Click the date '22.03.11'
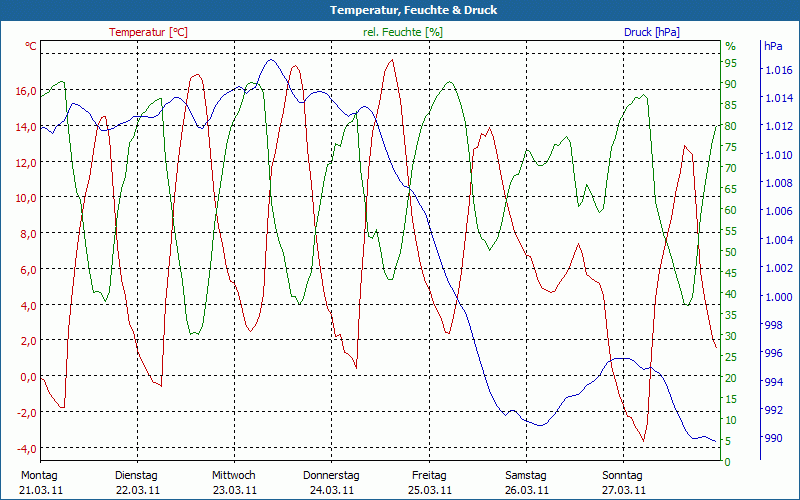 point(138,490)
